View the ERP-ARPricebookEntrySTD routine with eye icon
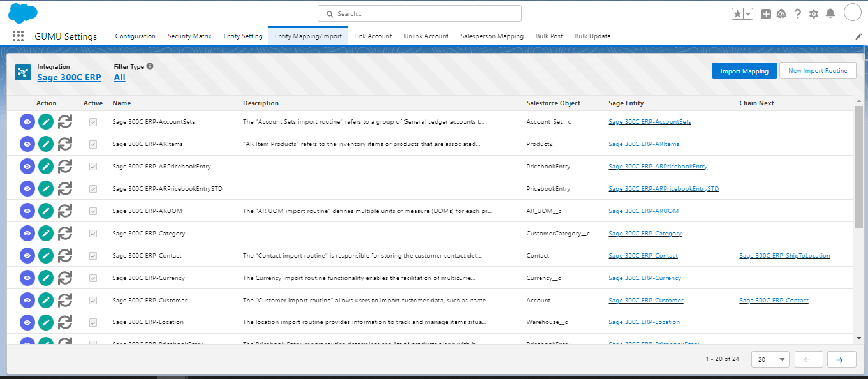The height and width of the screenshot is (379, 868). (x=27, y=189)
